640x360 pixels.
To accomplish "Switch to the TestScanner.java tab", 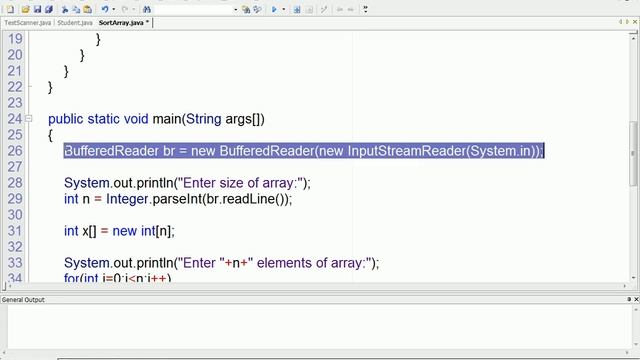I will (x=28, y=23).
